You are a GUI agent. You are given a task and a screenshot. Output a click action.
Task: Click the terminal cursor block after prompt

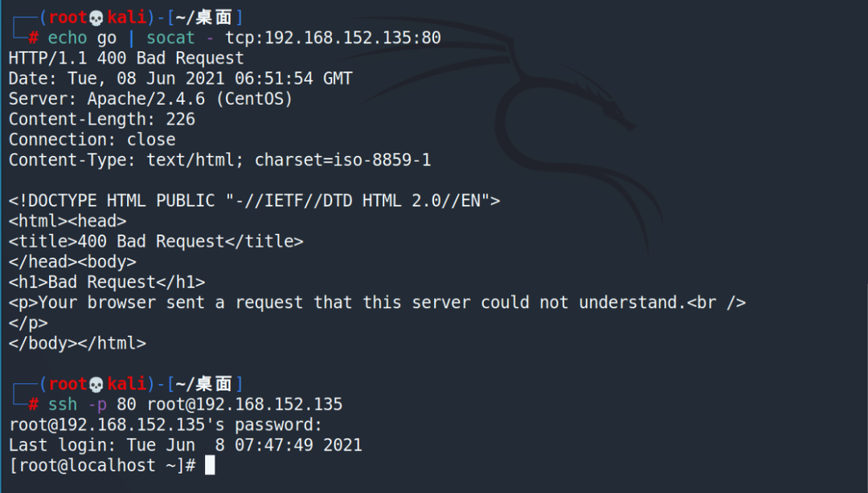point(210,466)
